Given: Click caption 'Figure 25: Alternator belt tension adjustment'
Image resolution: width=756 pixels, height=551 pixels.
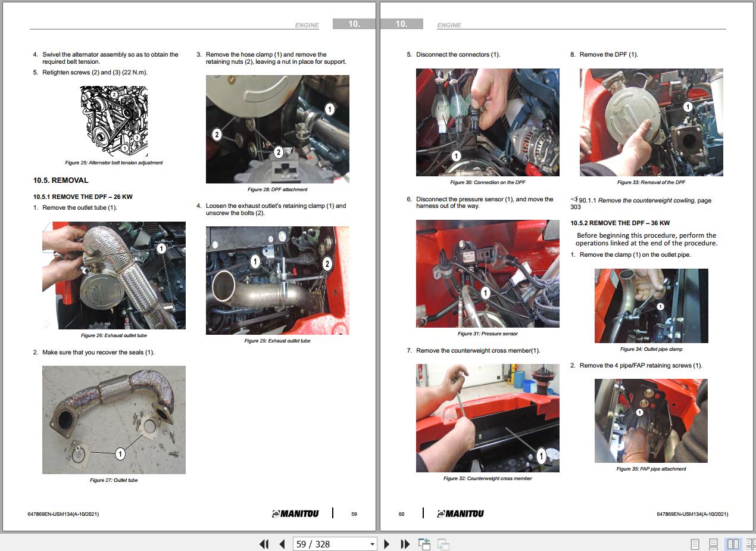Looking at the screenshot, I should [x=114, y=163].
